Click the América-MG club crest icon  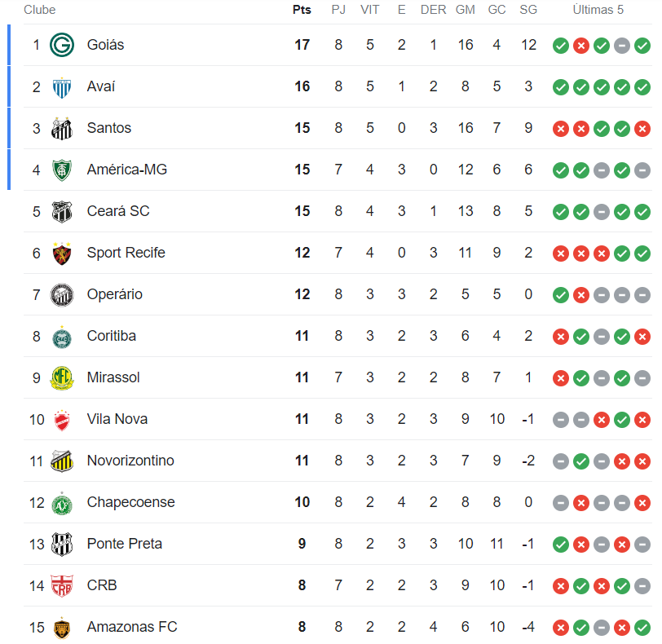pos(62,170)
